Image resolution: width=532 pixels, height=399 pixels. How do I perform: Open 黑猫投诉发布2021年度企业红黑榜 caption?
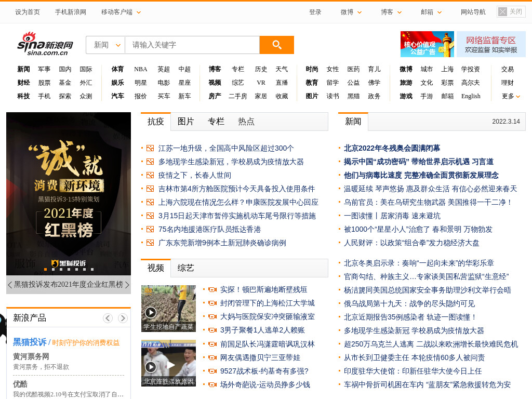(x=69, y=285)
